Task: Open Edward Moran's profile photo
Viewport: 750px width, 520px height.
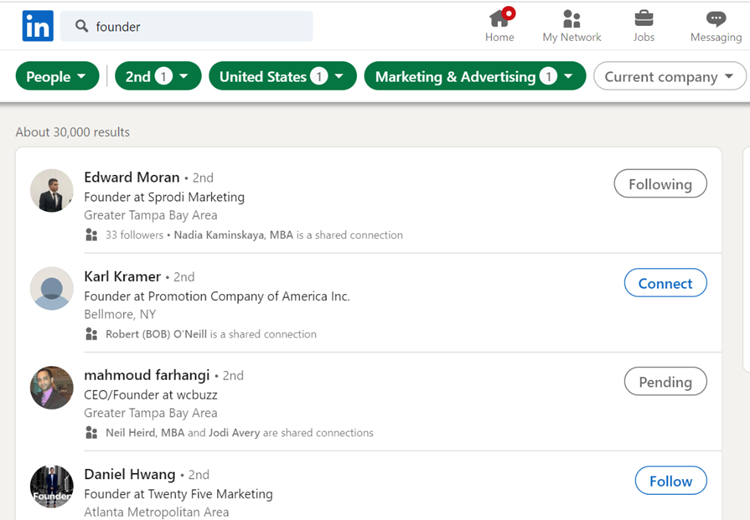Action: [x=52, y=190]
